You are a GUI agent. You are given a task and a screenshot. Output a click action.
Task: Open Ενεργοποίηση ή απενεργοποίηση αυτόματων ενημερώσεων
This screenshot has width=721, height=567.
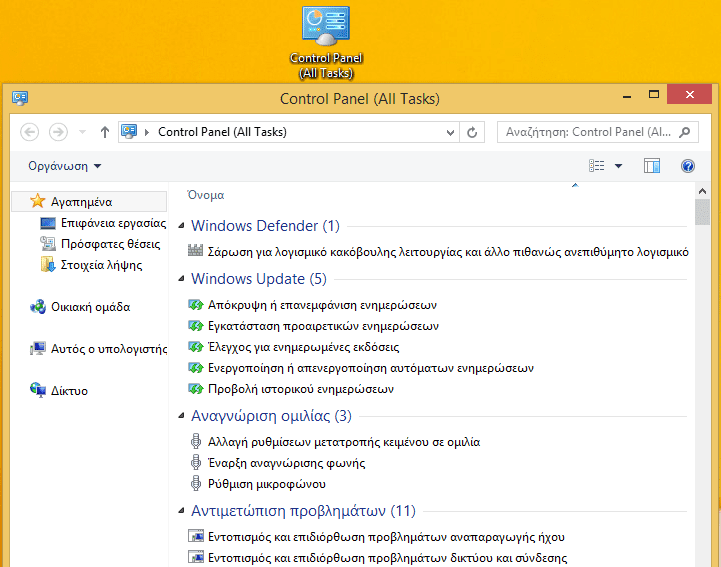point(371,368)
